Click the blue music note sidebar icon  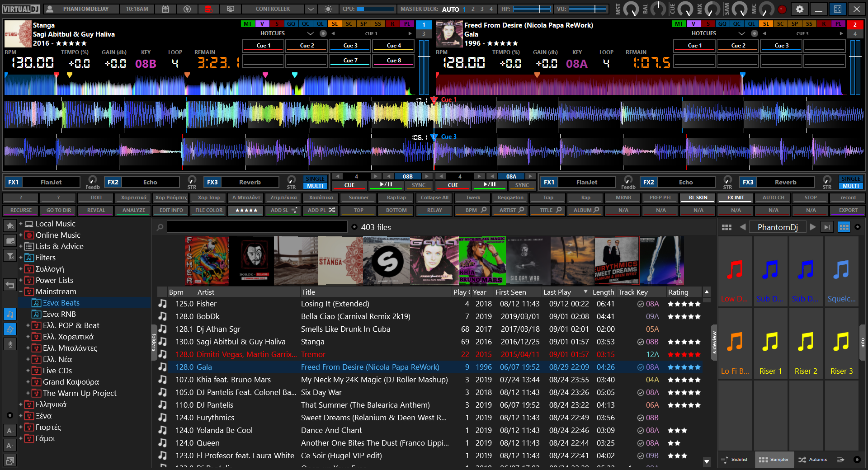click(10, 314)
